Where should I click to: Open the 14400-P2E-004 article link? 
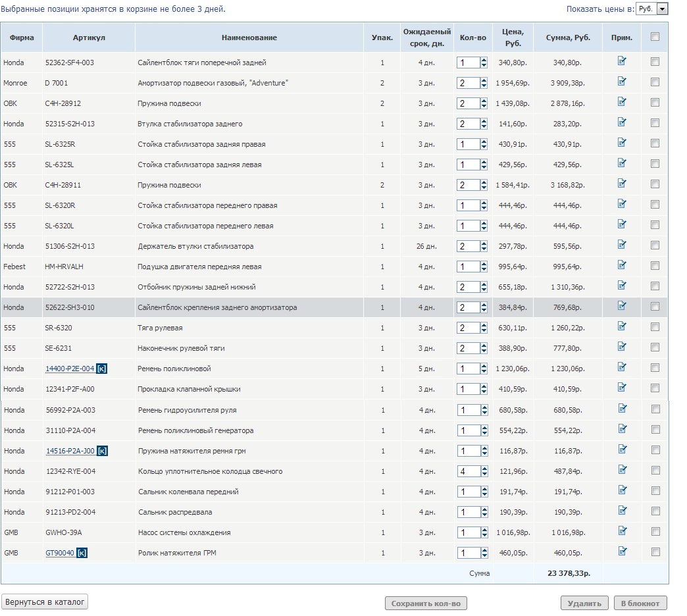tap(70, 369)
